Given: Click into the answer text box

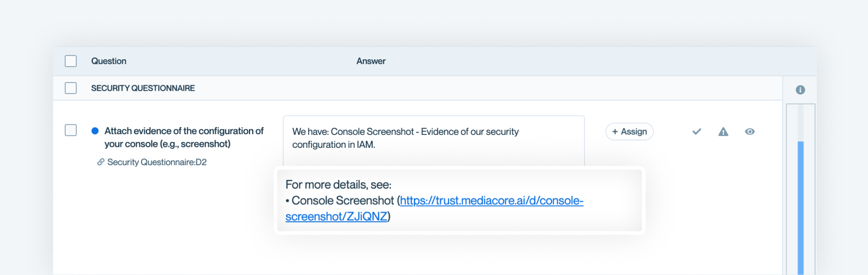Looking at the screenshot, I should tap(433, 139).
